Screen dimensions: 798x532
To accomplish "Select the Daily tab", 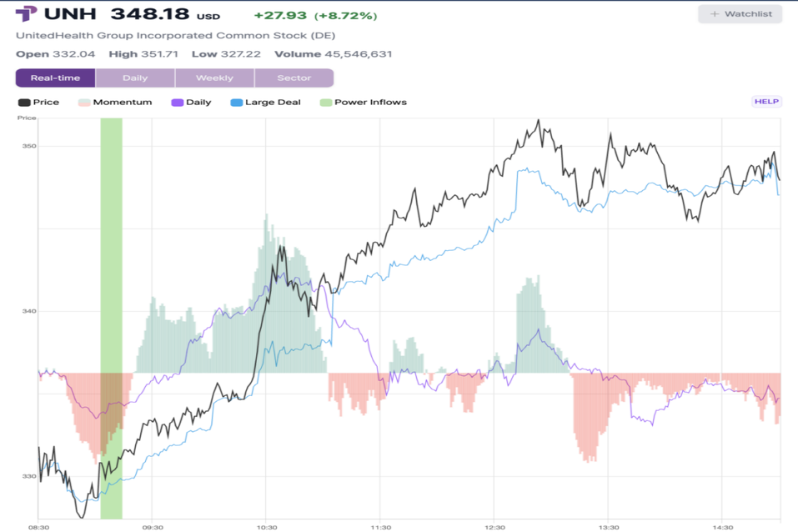I will (x=135, y=78).
